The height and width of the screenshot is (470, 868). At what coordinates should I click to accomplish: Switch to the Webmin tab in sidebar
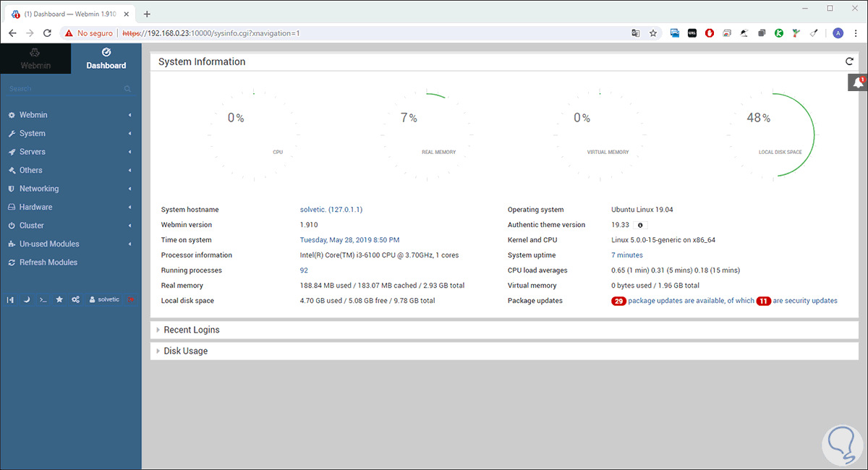(35, 58)
